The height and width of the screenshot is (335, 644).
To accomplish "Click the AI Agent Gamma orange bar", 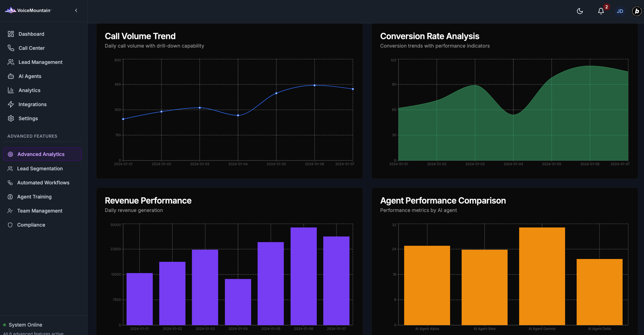I will point(542,276).
